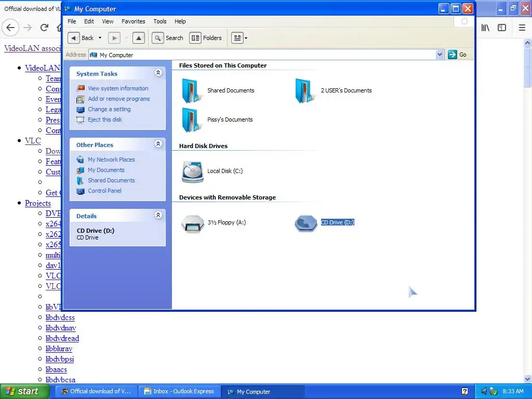Image resolution: width=532 pixels, height=399 pixels.
Task: Click the Add or remove programs link
Action: click(x=119, y=99)
